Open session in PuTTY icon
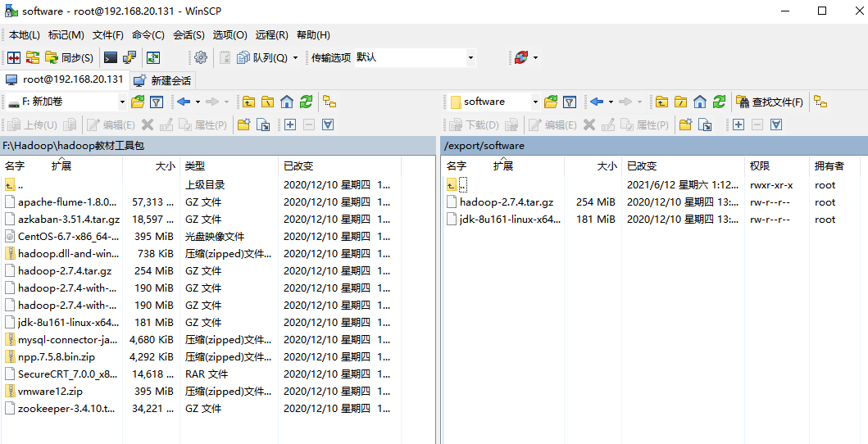The image size is (868, 444). tap(130, 57)
